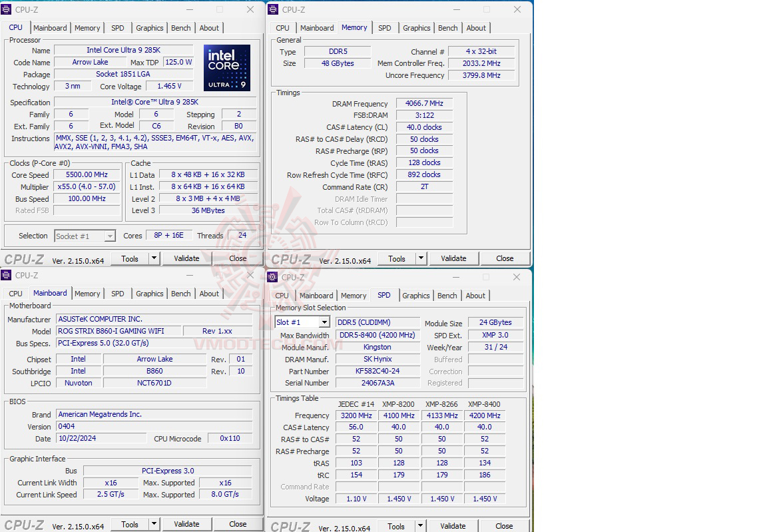Click the BIOS version 0404 value
The image size is (767, 532).
(154, 426)
